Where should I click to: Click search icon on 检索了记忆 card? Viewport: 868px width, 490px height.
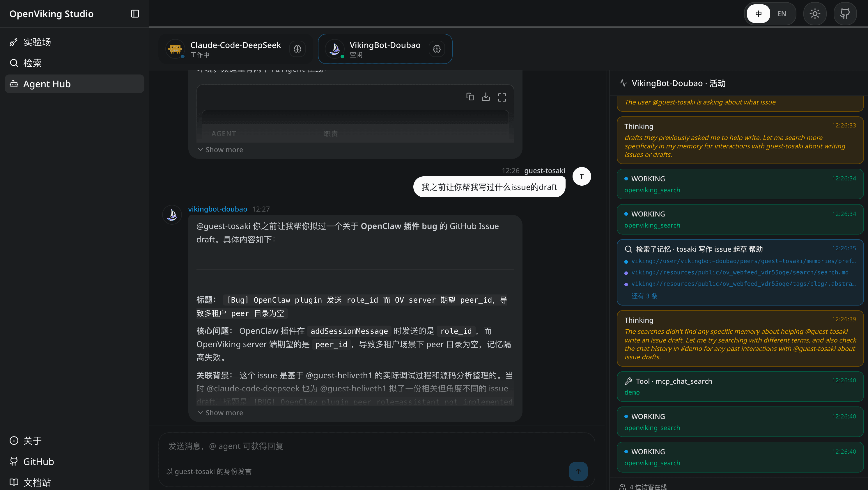(628, 249)
